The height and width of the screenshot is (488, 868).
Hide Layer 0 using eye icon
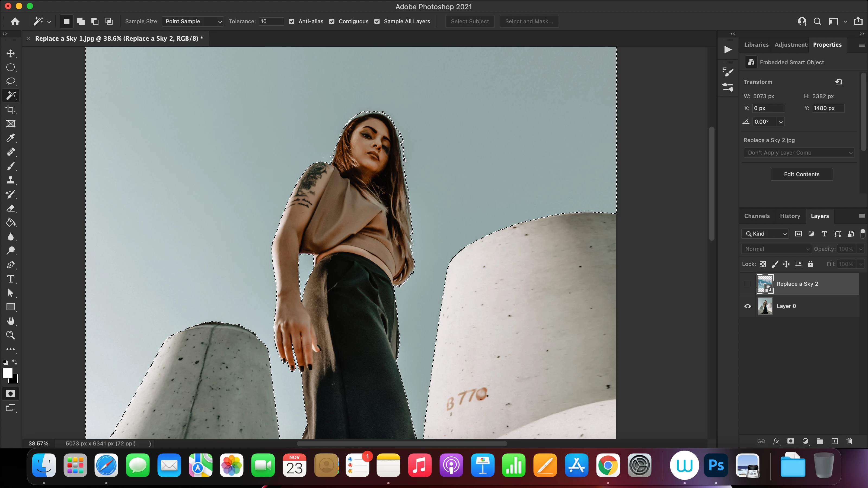click(747, 306)
